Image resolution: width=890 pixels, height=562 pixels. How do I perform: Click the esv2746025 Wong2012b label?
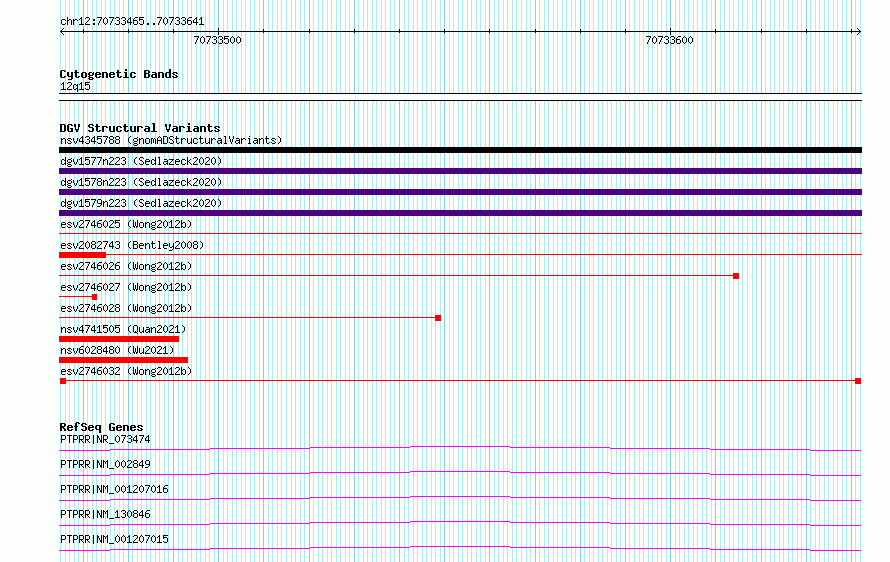pos(126,224)
